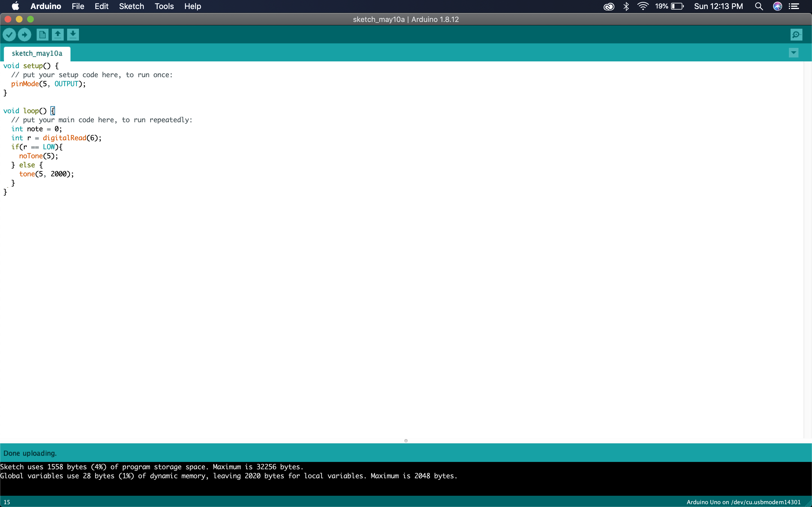Upload the sketch using the arrow icon
Viewport: 812px width, 507px height.
coord(24,35)
